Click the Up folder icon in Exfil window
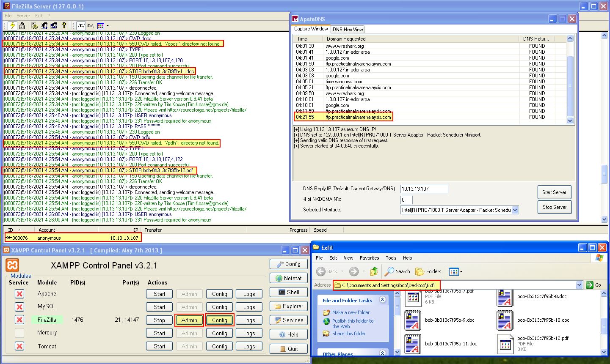This screenshot has height=364, width=610. coord(374,271)
